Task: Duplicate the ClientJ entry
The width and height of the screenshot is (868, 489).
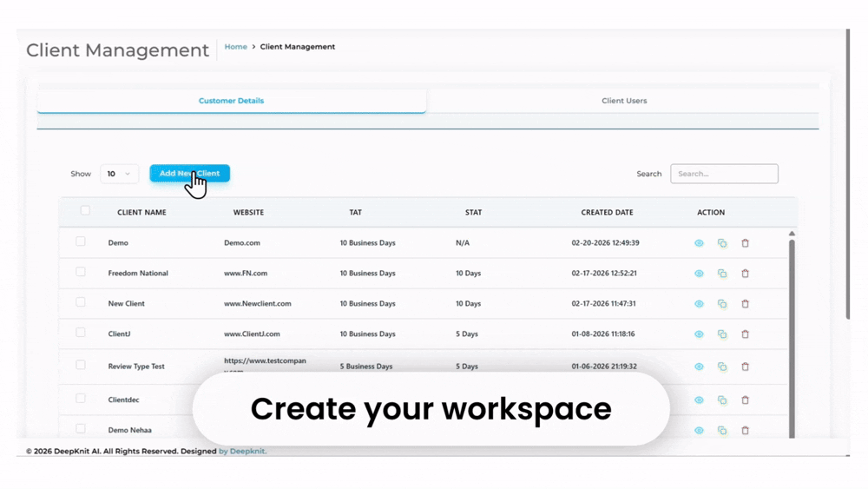Action: point(722,334)
